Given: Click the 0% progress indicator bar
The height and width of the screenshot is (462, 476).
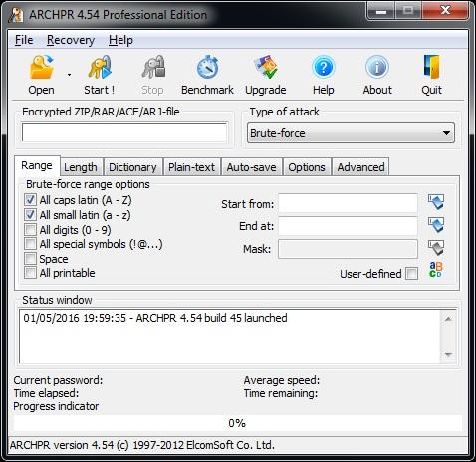Looking at the screenshot, I should pyautogui.click(x=238, y=423).
